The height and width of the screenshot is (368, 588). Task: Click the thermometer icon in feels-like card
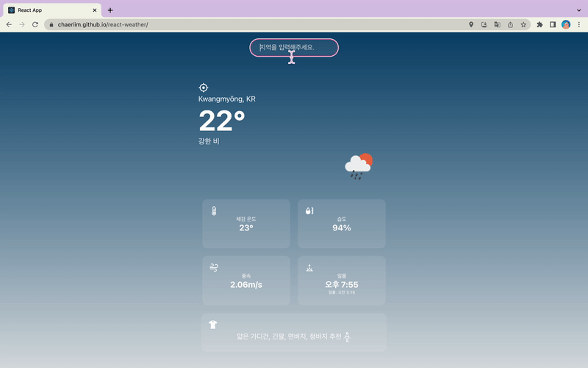(214, 210)
